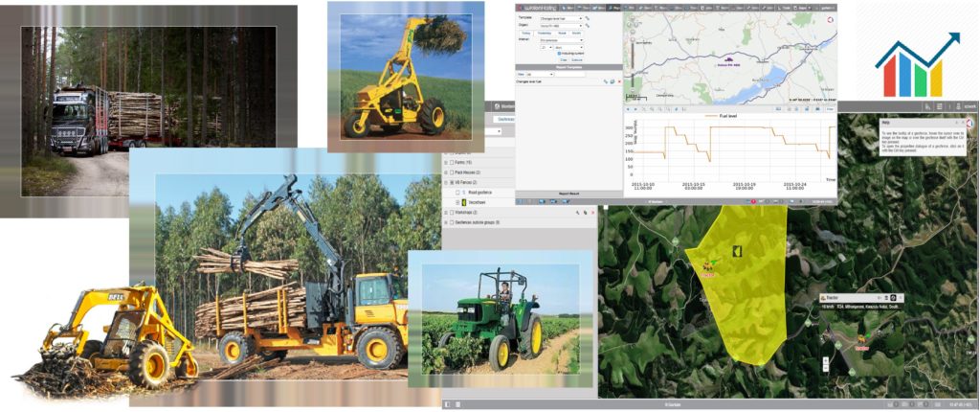Toggle the VB Fences (2) checkbox
980x412 pixels.
(452, 182)
